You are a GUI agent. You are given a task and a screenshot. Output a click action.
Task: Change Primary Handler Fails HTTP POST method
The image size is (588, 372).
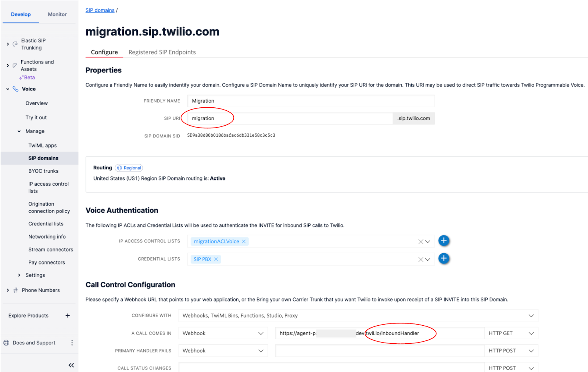point(511,351)
